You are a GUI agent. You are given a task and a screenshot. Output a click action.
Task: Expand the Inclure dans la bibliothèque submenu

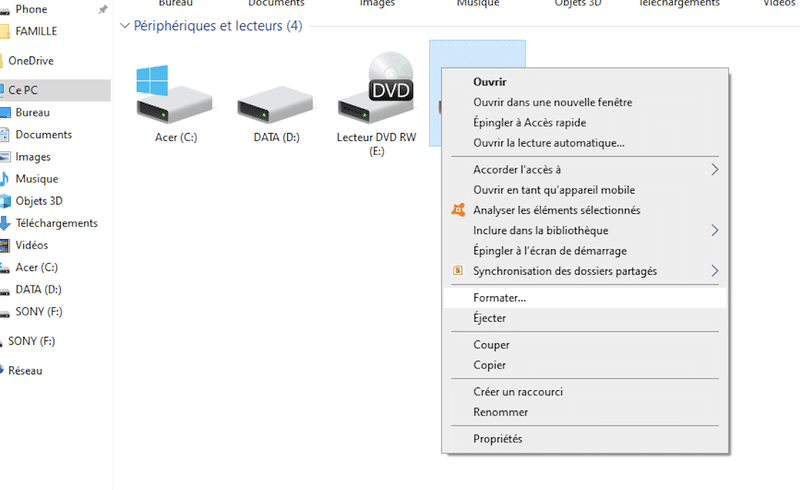pos(714,230)
